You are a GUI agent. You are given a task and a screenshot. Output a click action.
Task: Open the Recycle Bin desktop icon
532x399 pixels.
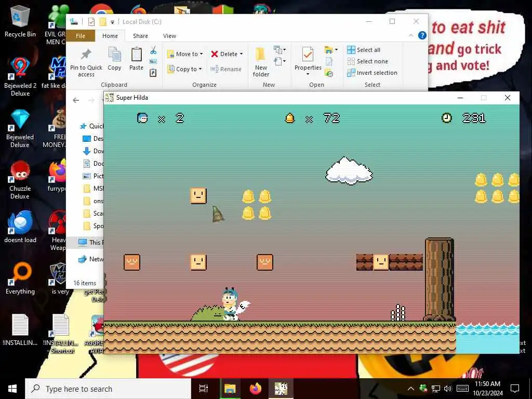(20, 21)
